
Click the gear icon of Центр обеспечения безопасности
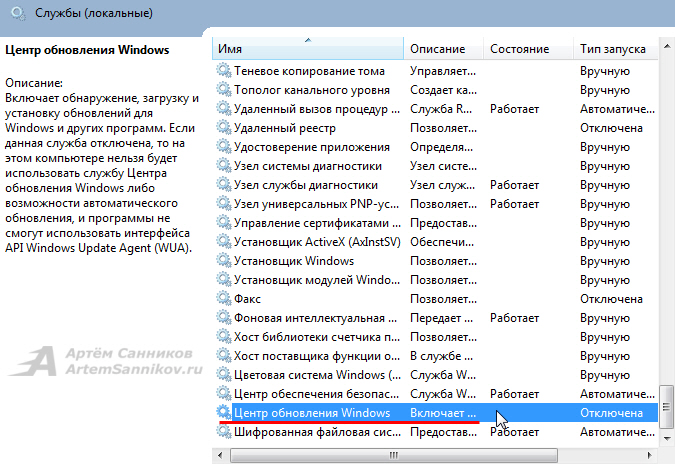(223, 393)
